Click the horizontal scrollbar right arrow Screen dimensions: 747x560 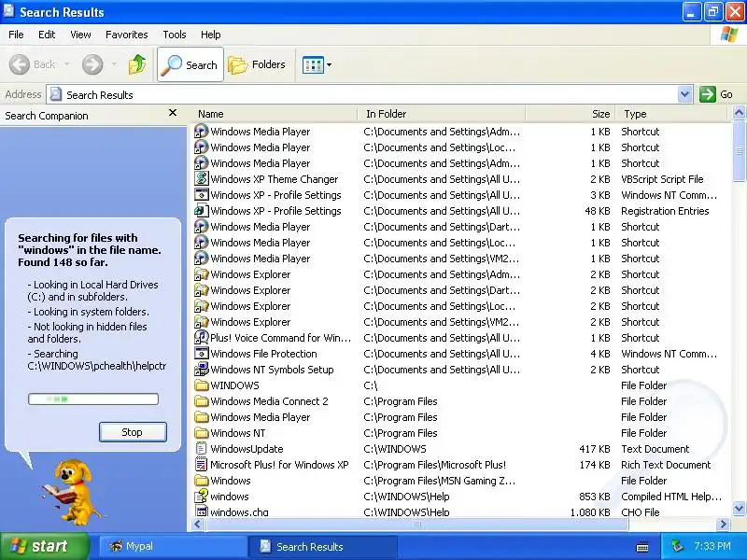point(723,524)
